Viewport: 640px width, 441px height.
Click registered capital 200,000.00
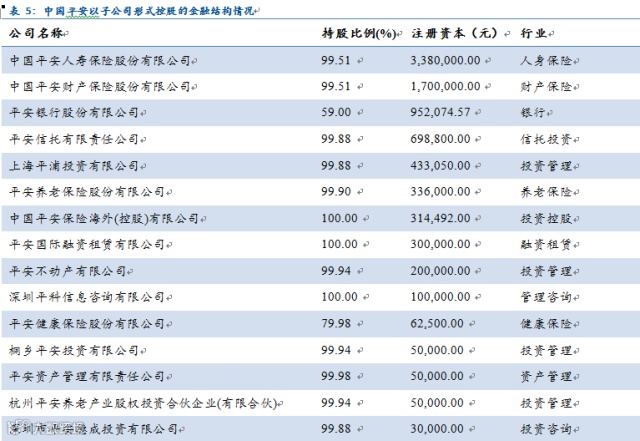pyautogui.click(x=440, y=270)
